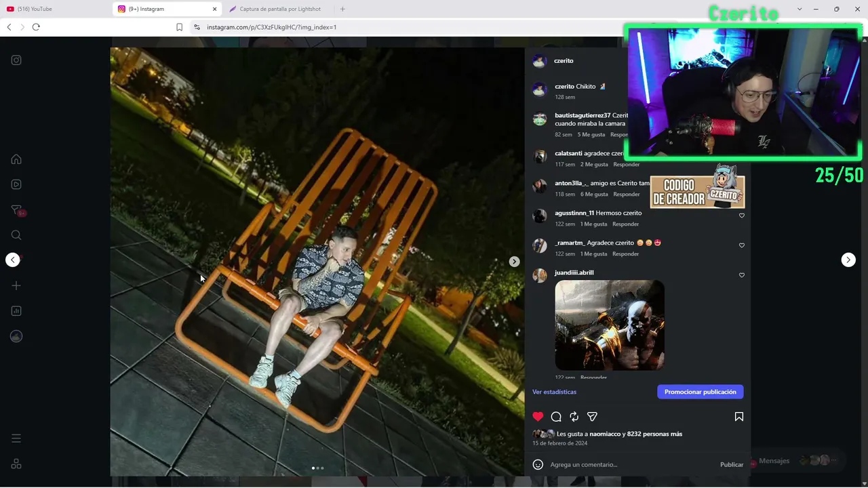Screen dimensions: 868x488
Task: View the 6 Me gusta on anton3lla_._'s comment
Action: coord(594,195)
